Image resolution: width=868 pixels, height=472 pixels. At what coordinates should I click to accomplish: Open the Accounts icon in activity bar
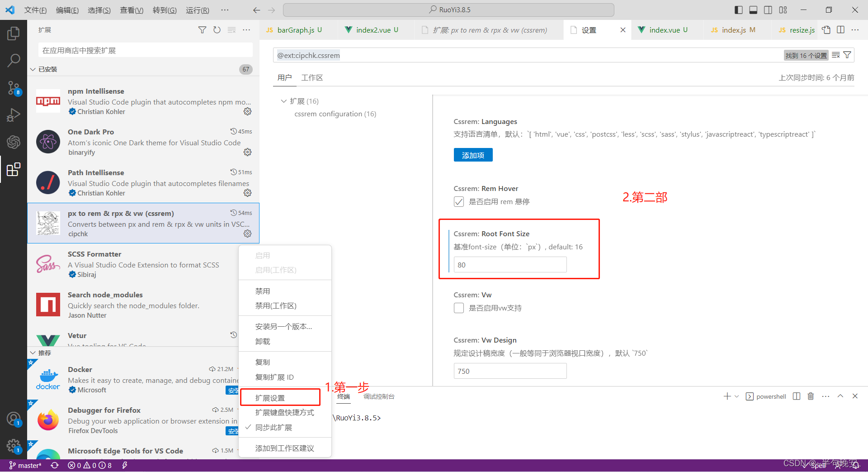14,419
